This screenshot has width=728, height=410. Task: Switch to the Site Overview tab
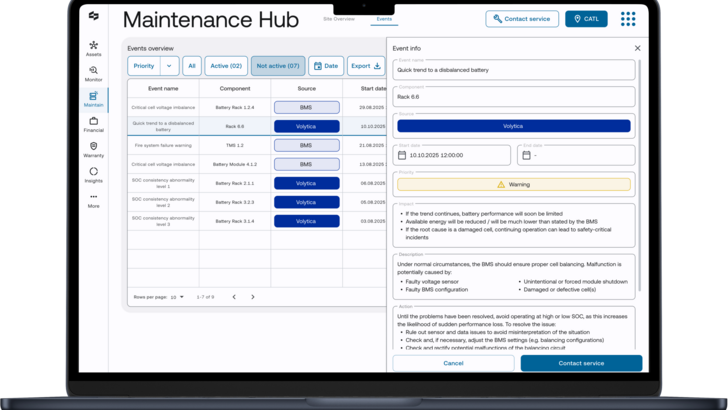[339, 19]
